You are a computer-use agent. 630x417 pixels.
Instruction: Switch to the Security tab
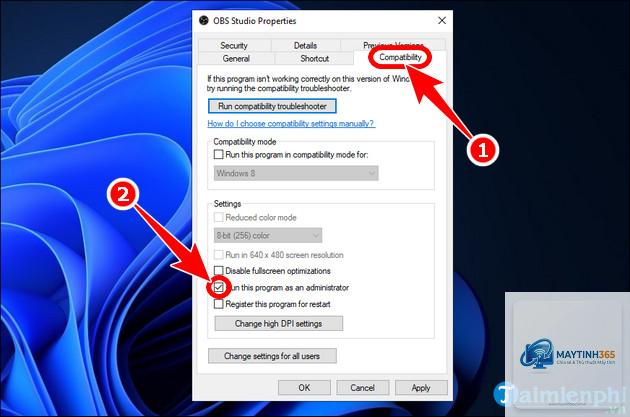click(234, 45)
